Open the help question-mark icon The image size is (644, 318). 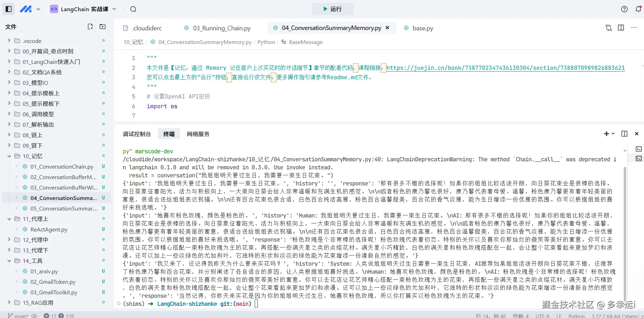coord(624,9)
